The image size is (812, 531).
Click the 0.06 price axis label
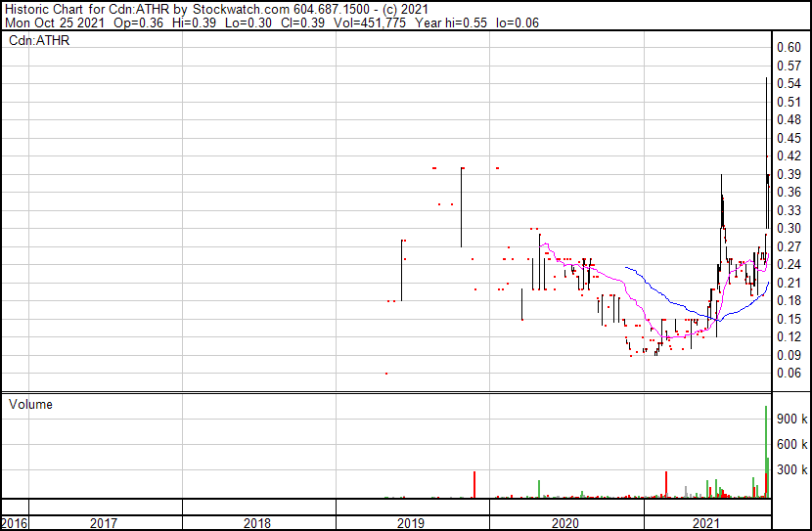(789, 374)
